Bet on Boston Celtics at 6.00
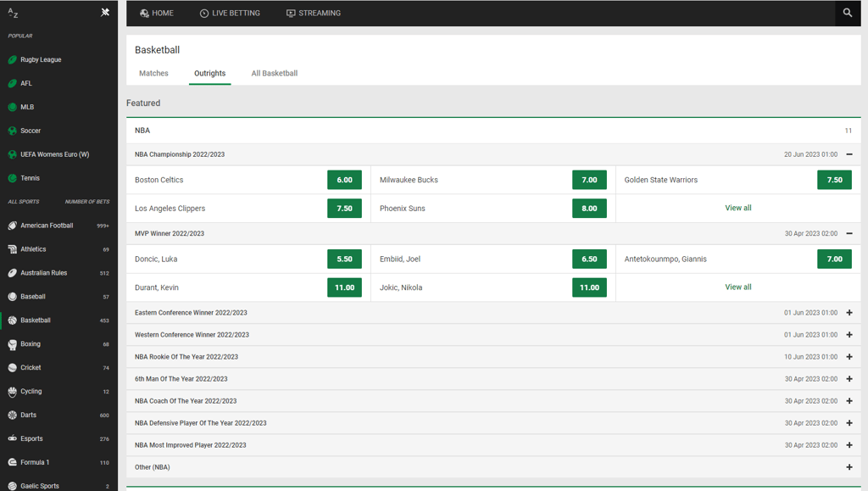This screenshot has width=868, height=491. click(344, 180)
